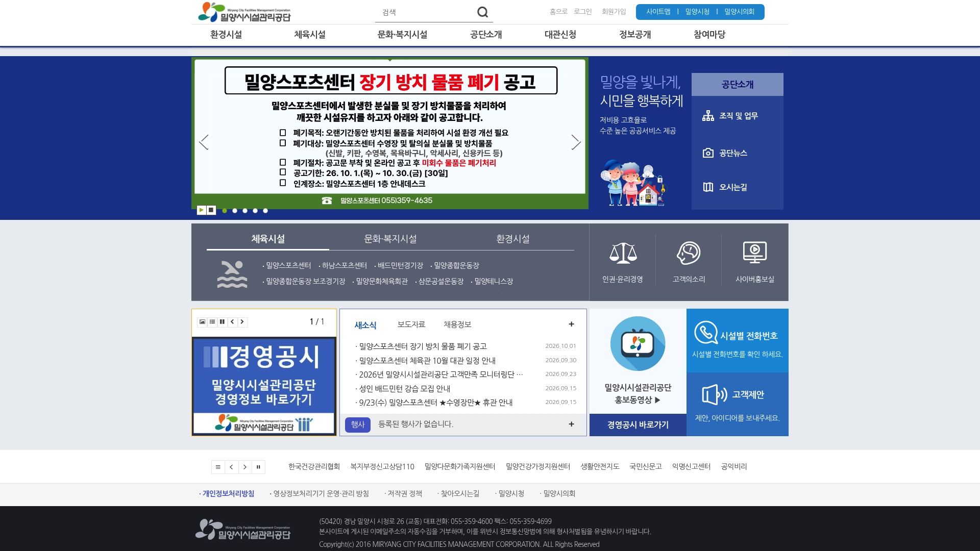The width and height of the screenshot is (980, 551).
Task: Expand the 행사 events plus button
Action: click(571, 424)
